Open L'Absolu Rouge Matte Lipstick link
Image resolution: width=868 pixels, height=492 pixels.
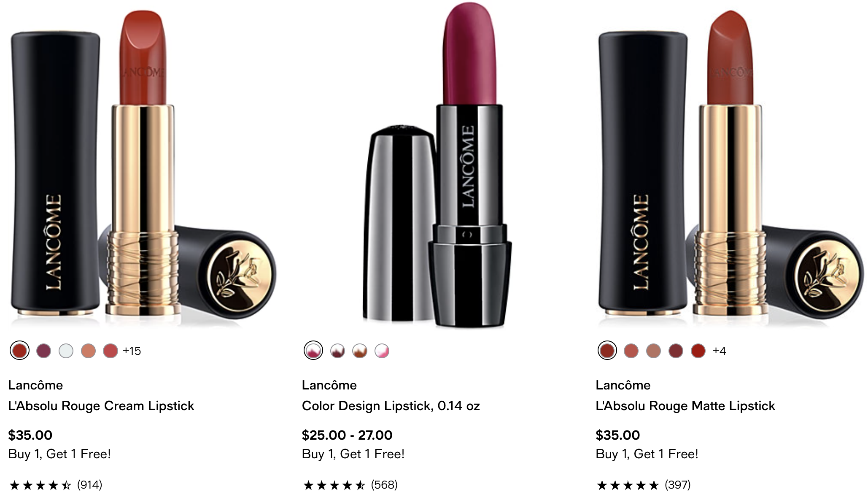pos(685,406)
